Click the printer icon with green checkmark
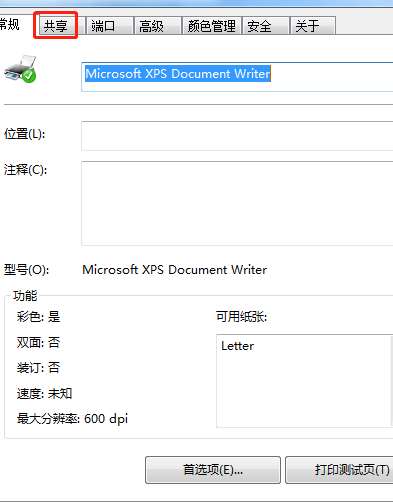This screenshot has height=503, width=393. [21, 69]
